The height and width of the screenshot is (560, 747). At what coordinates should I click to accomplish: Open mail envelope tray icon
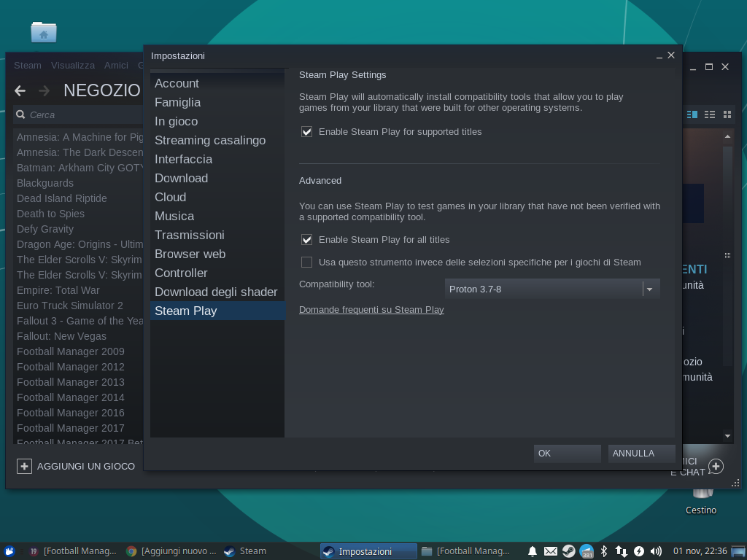tap(550, 551)
